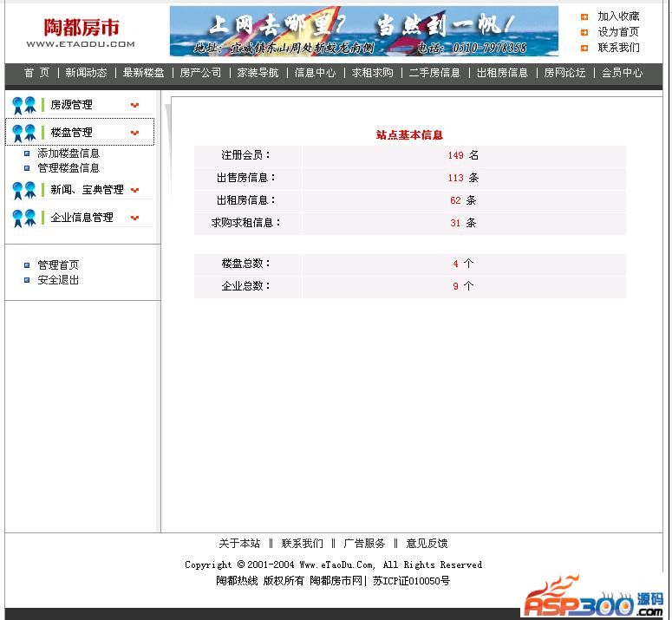Open the 房产公司 navigation item
The image size is (672, 620).
[x=200, y=73]
